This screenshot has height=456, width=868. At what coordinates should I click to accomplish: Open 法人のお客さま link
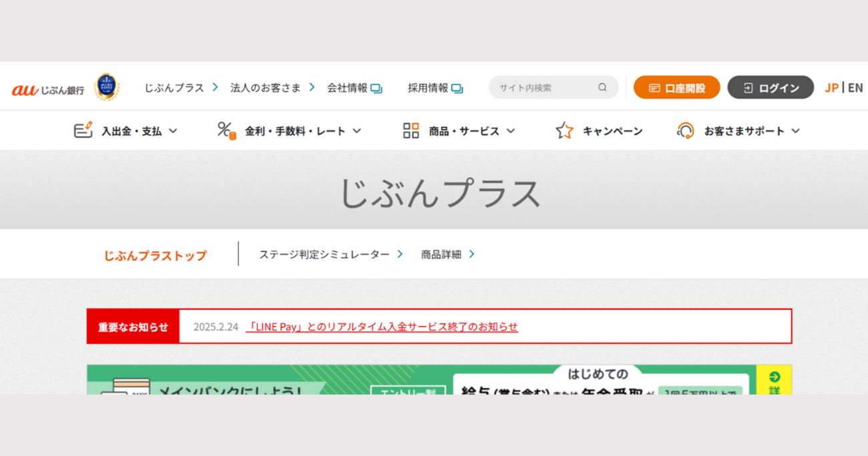pos(266,87)
